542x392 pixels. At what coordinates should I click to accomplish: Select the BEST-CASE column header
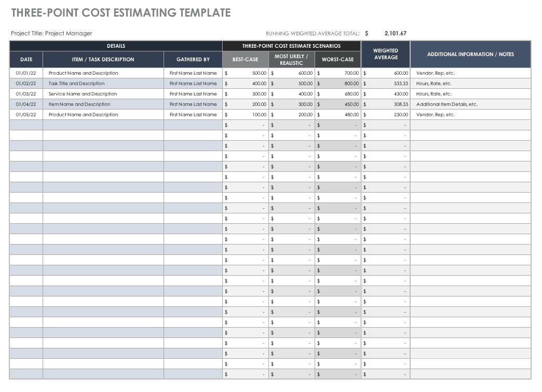(x=245, y=59)
